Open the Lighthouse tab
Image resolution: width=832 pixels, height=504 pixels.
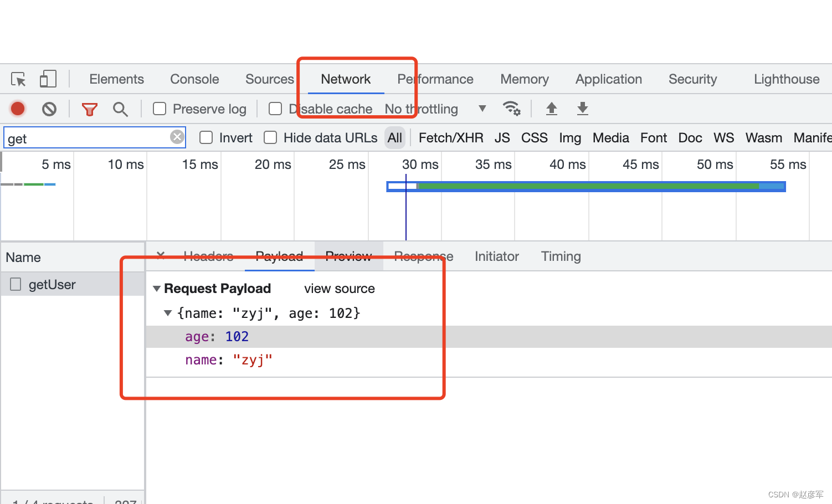pos(787,79)
